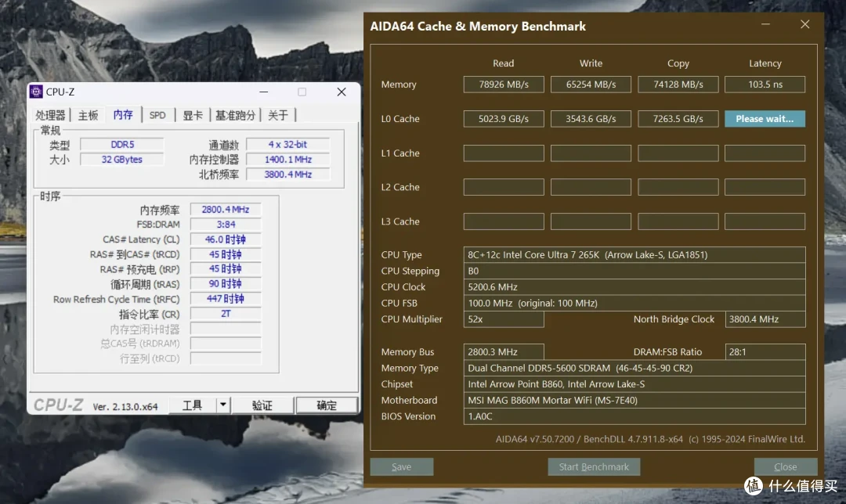
Task: Click the Memory Copy value 74128 MB/s
Action: [678, 85]
